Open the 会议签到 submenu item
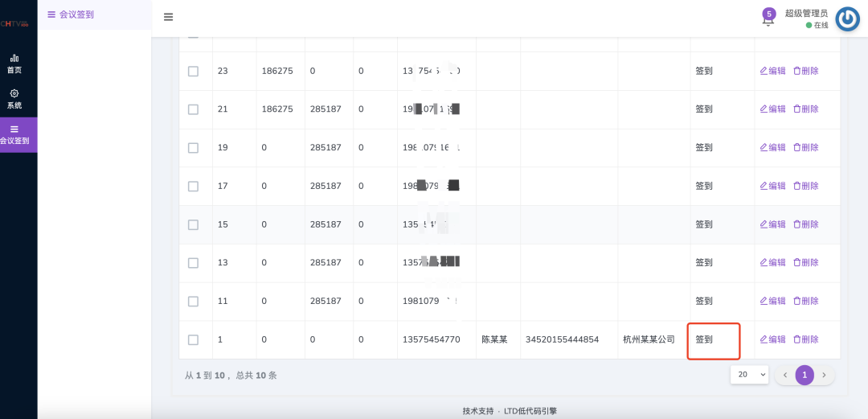The height and width of the screenshot is (419, 868). (x=71, y=14)
